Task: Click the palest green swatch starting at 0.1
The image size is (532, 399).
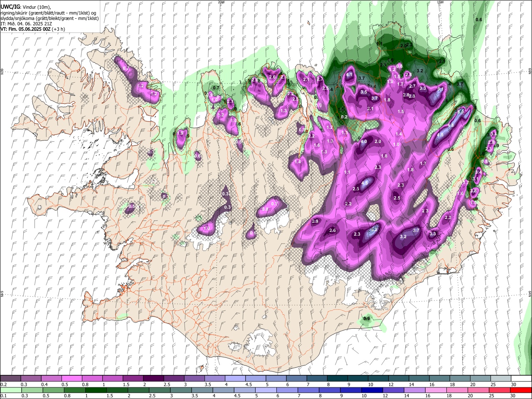Action: (10, 390)
